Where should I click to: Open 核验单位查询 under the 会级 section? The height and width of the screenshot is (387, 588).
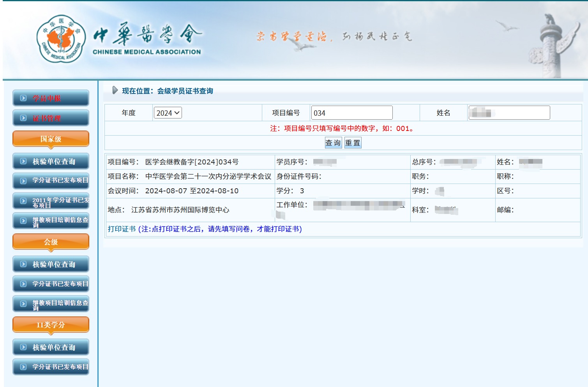(51, 264)
